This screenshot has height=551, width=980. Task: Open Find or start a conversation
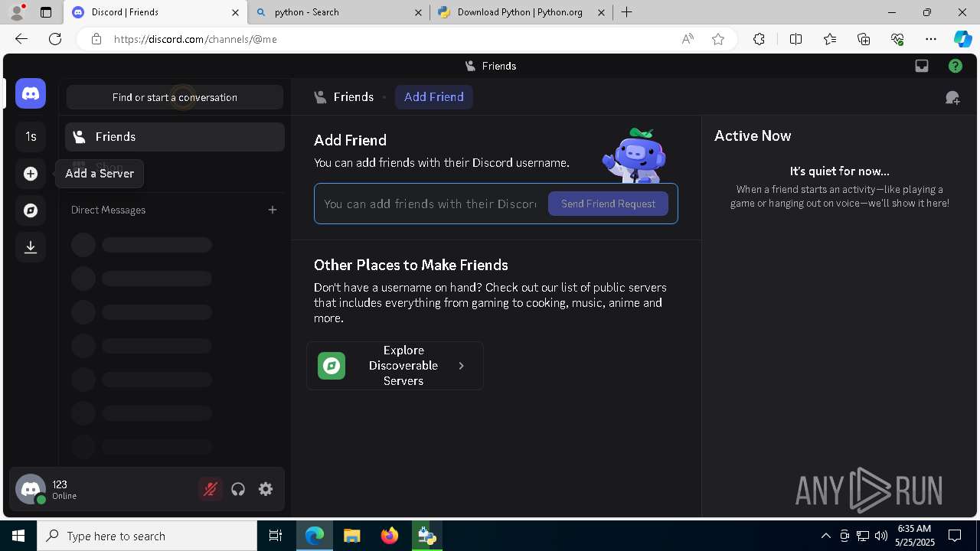tap(175, 97)
